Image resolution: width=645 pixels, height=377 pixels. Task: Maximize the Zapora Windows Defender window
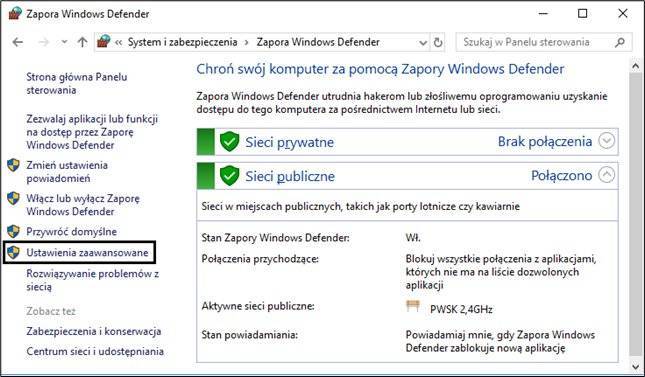[582, 14]
